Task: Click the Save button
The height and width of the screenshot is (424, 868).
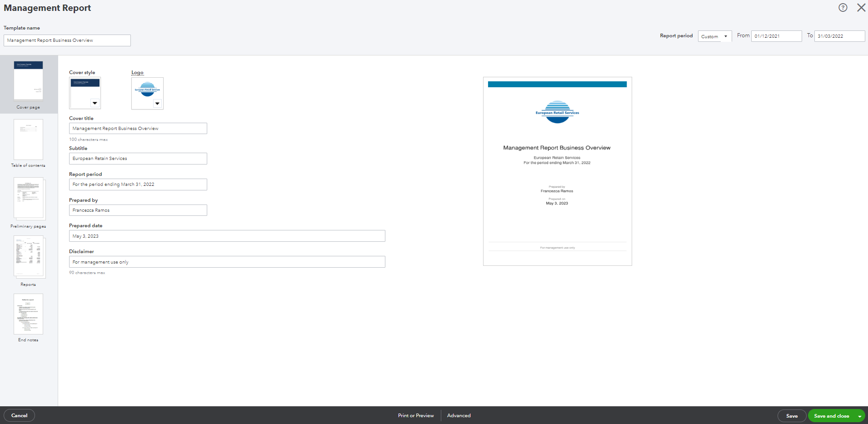Action: pos(792,416)
